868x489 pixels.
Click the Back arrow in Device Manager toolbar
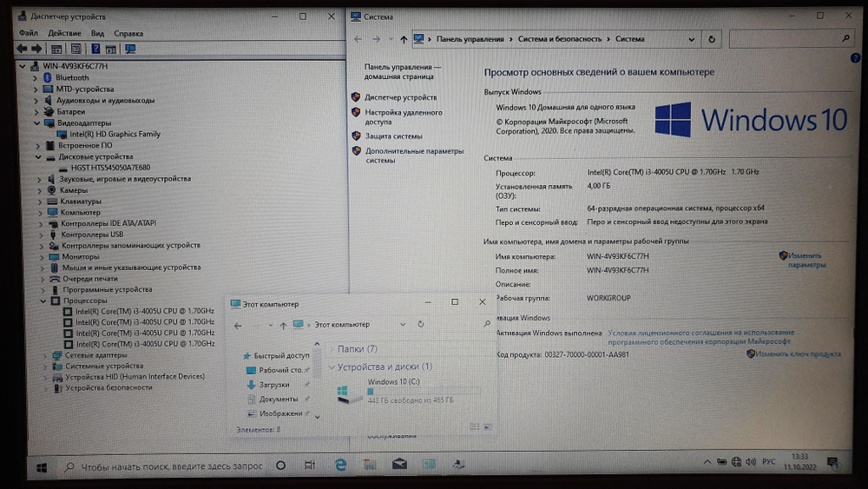(x=22, y=49)
